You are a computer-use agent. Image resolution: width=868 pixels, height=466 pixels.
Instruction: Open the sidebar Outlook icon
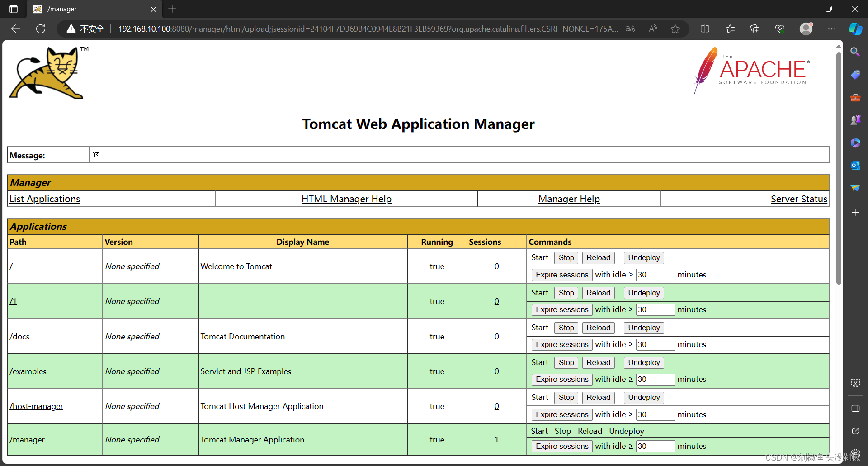tap(855, 165)
